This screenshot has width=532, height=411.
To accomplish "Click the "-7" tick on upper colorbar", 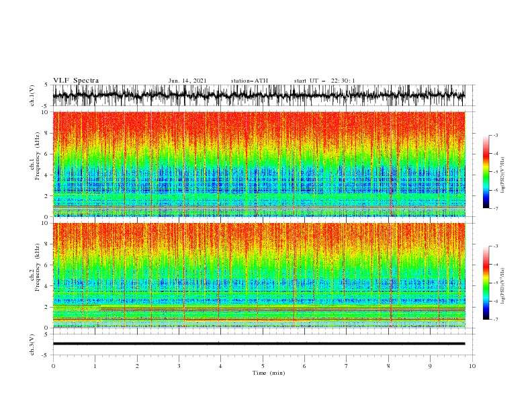I will tap(496, 208).
